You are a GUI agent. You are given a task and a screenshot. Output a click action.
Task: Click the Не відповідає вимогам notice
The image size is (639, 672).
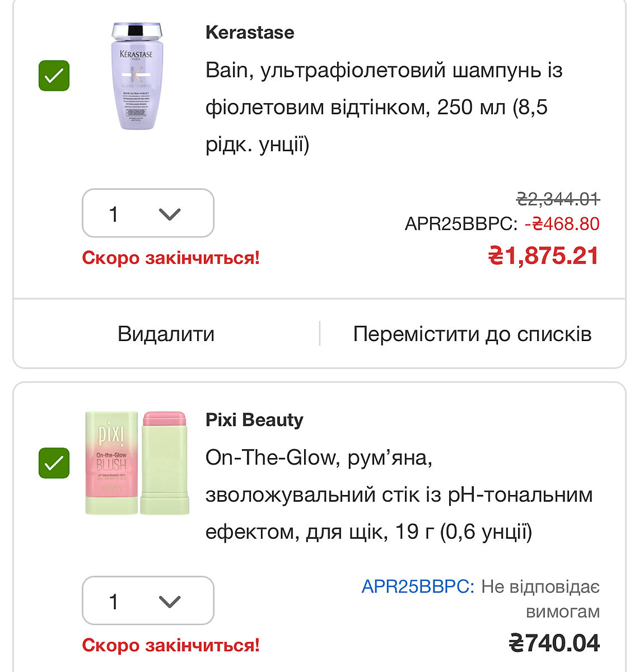click(540, 599)
